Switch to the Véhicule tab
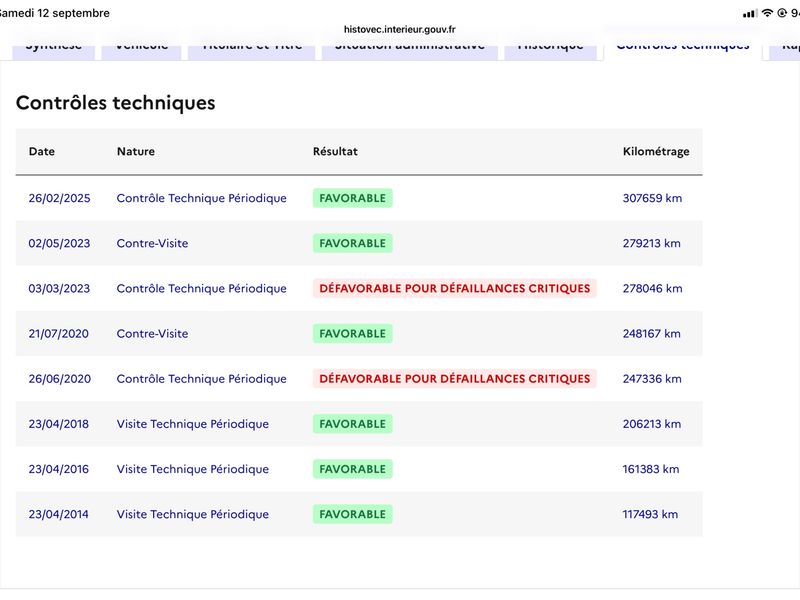 tap(141, 49)
